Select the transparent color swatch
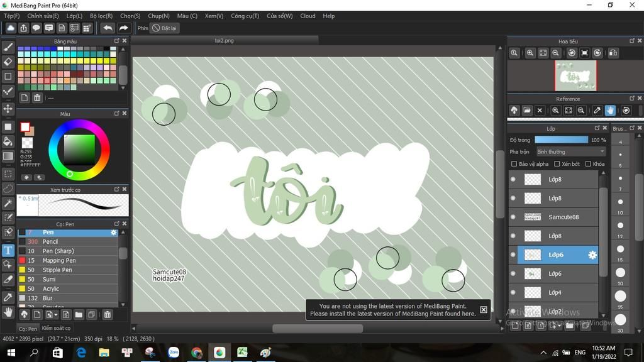This screenshot has height=362, width=644. coord(27,143)
